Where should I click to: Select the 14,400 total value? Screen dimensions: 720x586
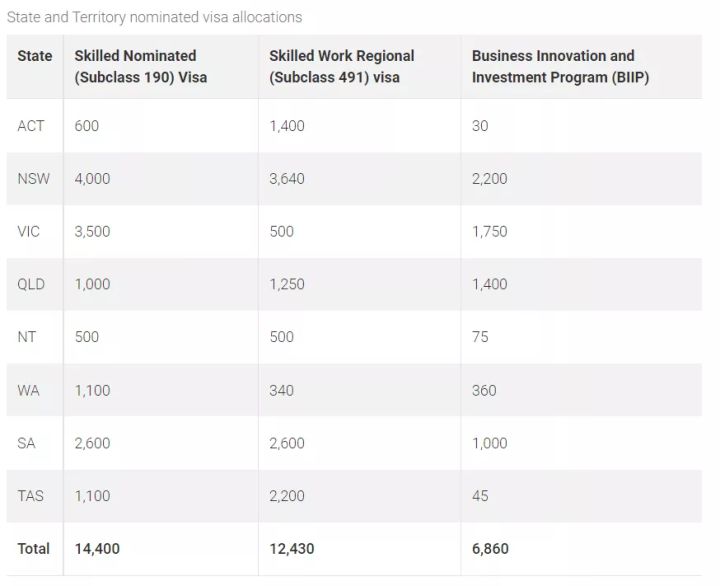[x=97, y=549]
